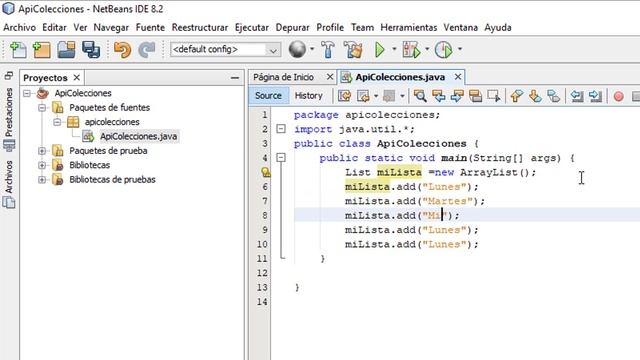Image resolution: width=640 pixels, height=360 pixels.
Task: Open the Fuente menu
Action: click(150, 27)
